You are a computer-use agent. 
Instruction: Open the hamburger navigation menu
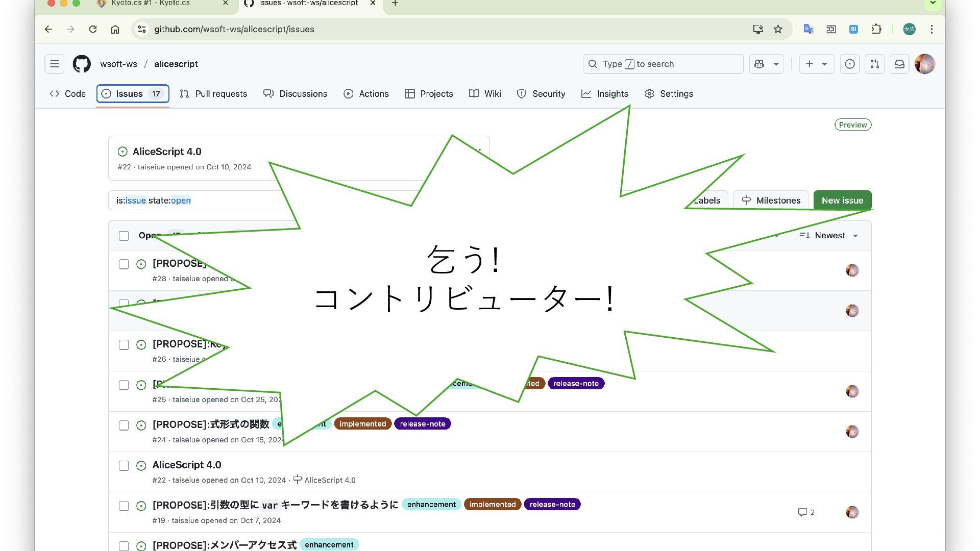coord(54,64)
